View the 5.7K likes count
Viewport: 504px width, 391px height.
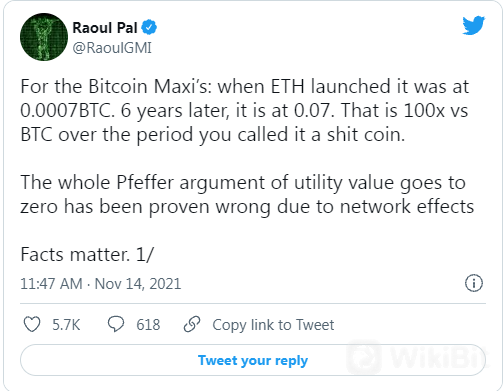click(66, 324)
